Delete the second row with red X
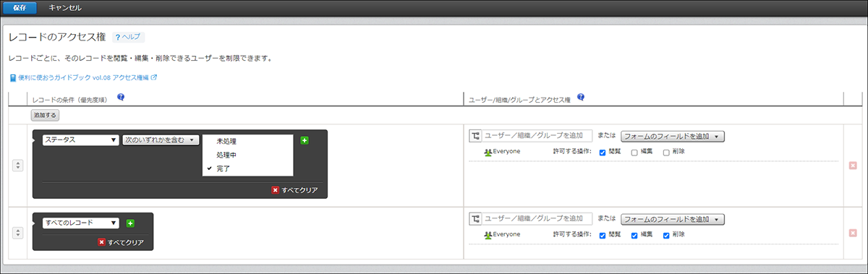The width and height of the screenshot is (868, 274). tap(853, 233)
